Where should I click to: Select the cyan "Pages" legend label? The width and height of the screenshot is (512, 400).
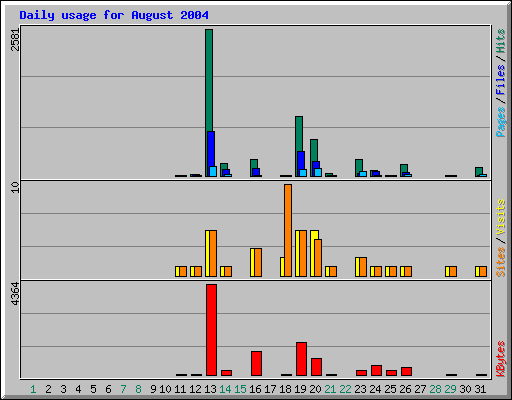[x=500, y=122]
